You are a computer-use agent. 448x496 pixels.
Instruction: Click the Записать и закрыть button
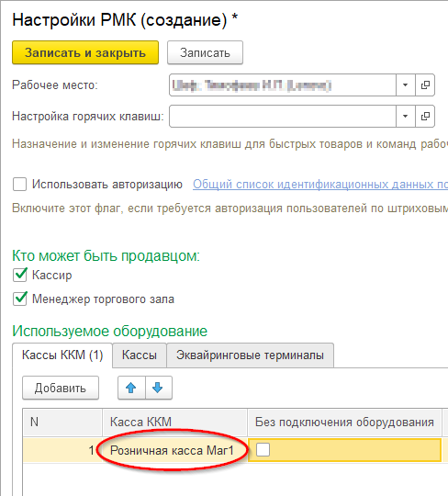click(85, 52)
